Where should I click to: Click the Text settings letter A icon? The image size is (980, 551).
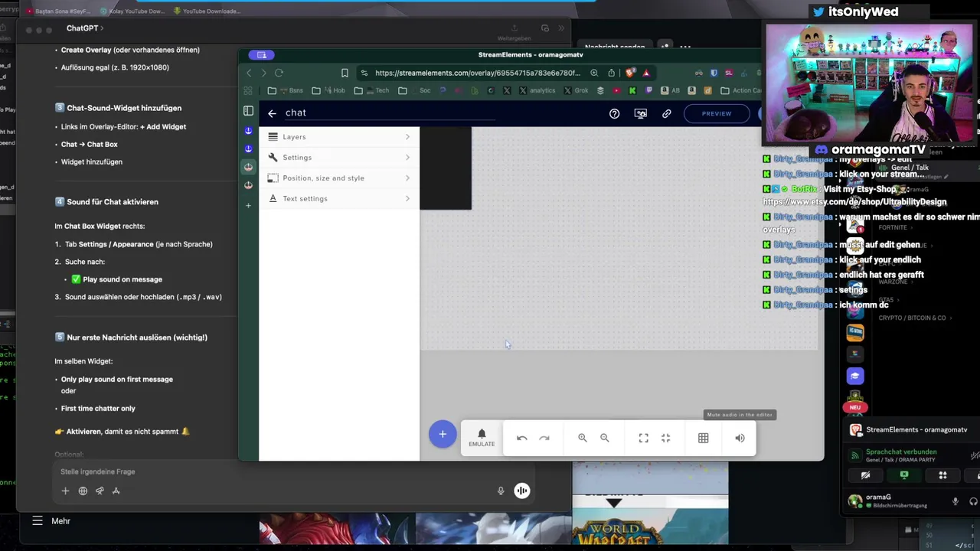(273, 199)
